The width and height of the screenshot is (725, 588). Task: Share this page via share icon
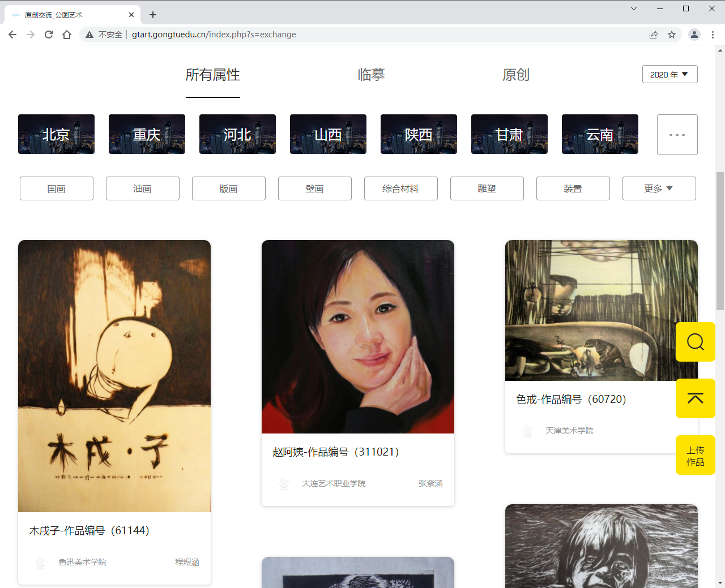[x=654, y=35]
